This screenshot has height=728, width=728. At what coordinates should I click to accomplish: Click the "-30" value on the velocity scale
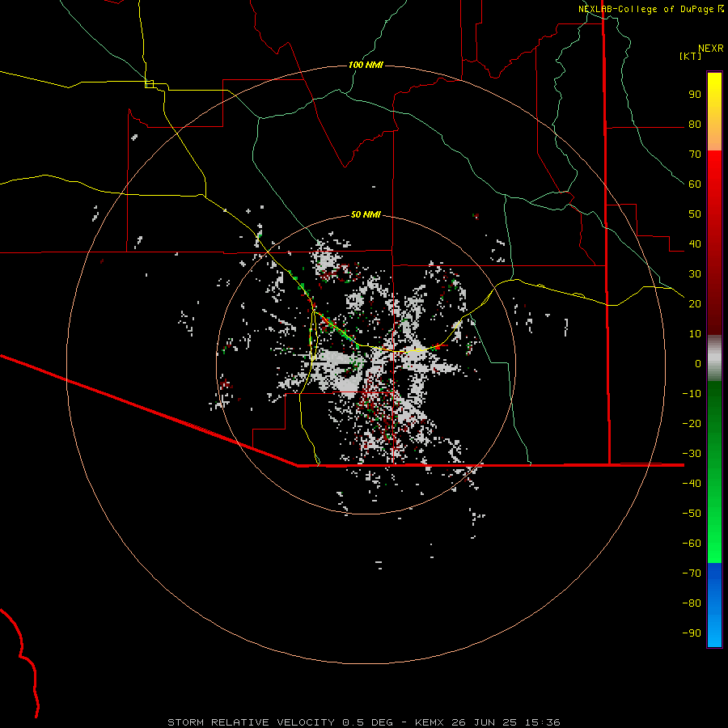tap(692, 454)
